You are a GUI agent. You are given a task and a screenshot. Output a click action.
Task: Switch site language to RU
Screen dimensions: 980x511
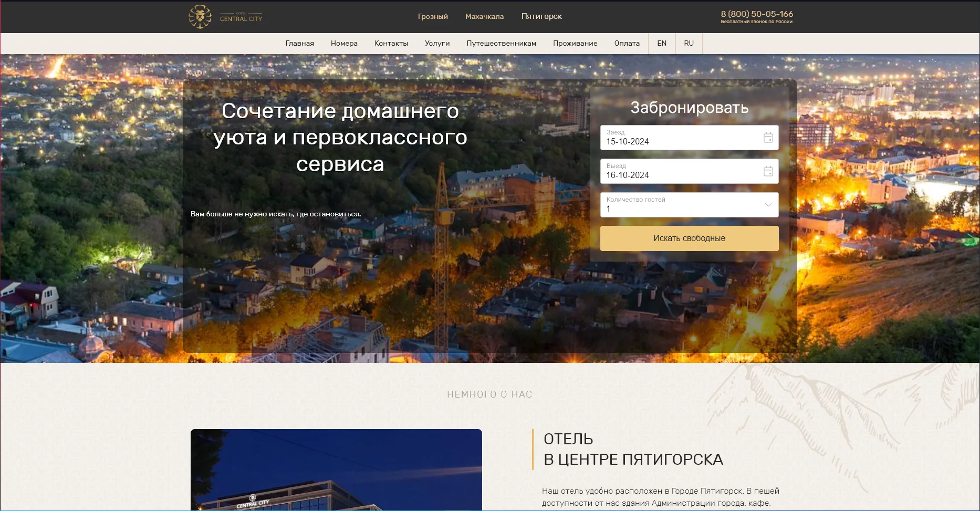tap(689, 43)
